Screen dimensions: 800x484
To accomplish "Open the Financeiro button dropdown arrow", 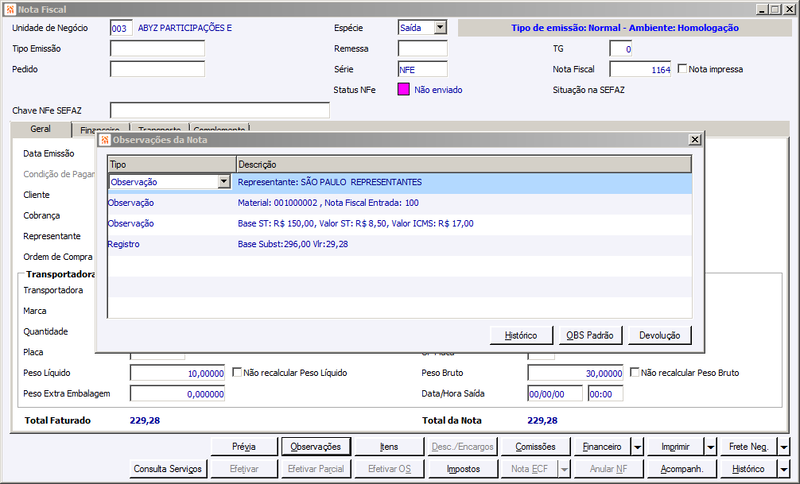I will pyautogui.click(x=638, y=447).
